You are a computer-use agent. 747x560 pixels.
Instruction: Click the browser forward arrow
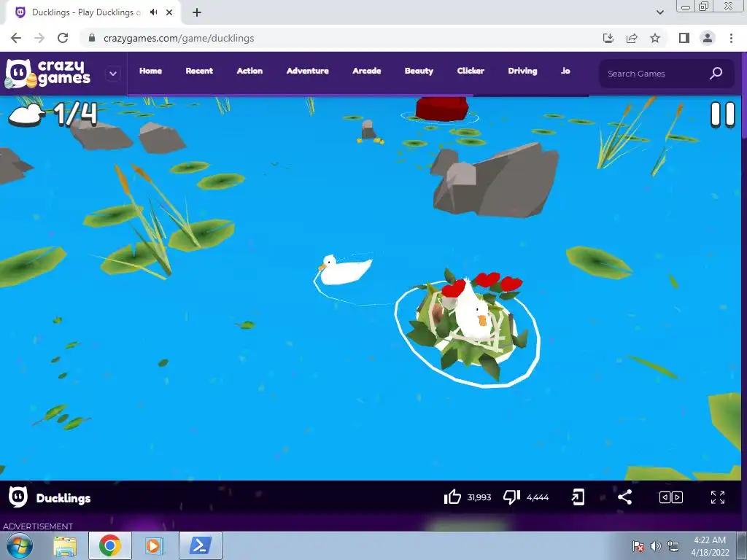coord(39,38)
